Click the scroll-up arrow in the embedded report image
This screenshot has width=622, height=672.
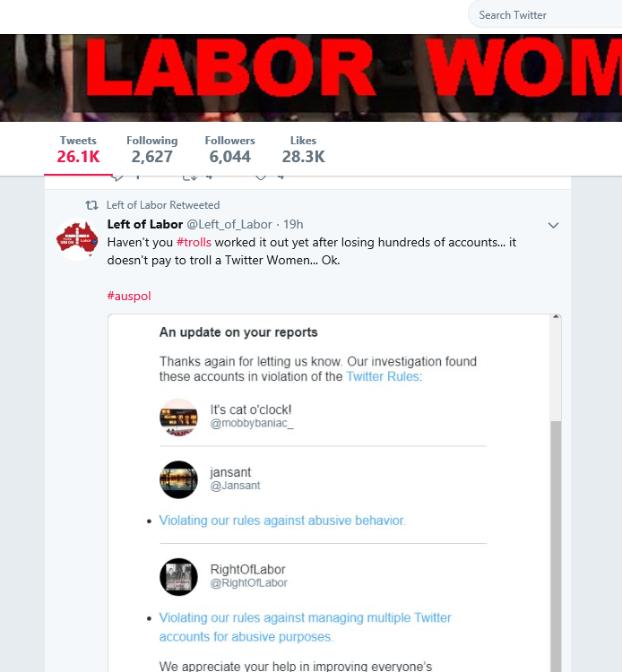point(556,316)
